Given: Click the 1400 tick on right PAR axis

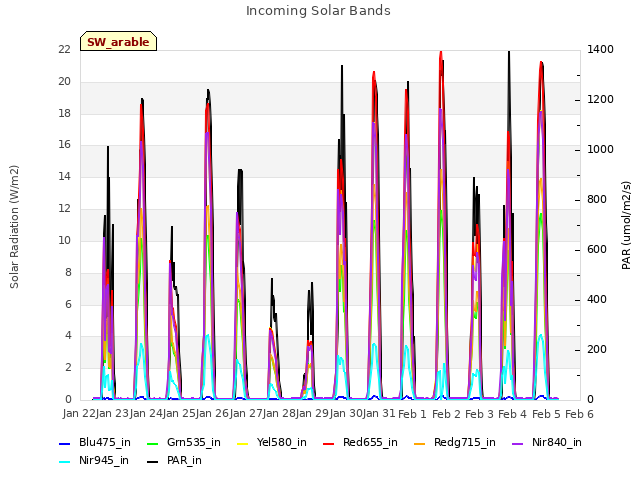Looking at the screenshot, I should (600, 49).
